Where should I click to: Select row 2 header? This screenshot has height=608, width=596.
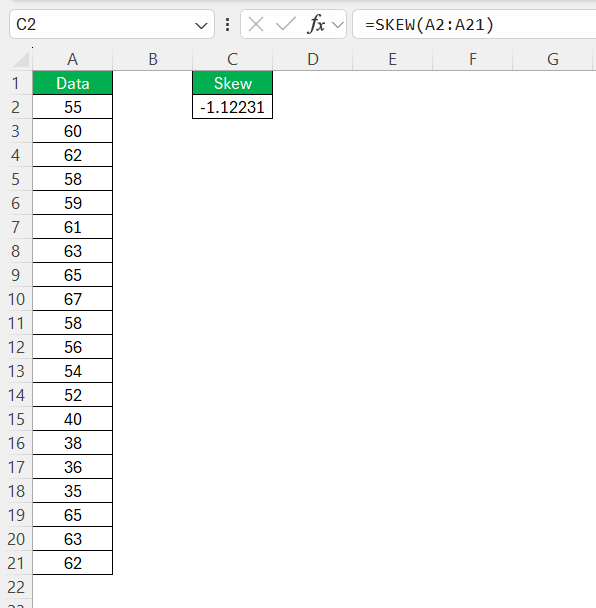[x=16, y=107]
